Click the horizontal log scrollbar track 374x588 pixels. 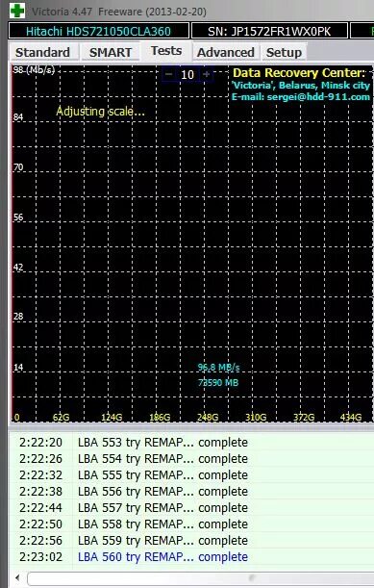tap(201, 578)
